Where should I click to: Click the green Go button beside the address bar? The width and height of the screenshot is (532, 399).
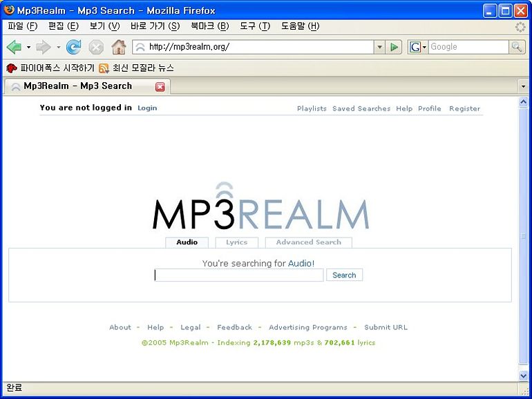pos(394,47)
